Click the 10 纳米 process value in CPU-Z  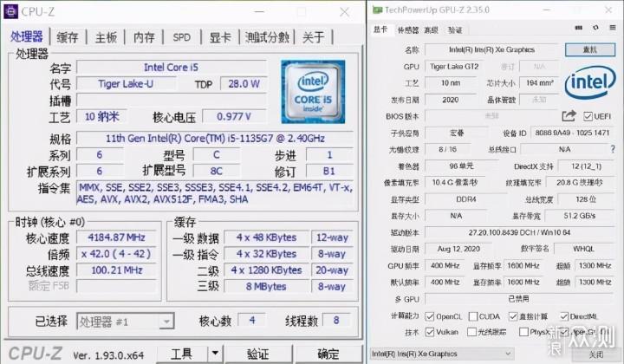pos(102,116)
